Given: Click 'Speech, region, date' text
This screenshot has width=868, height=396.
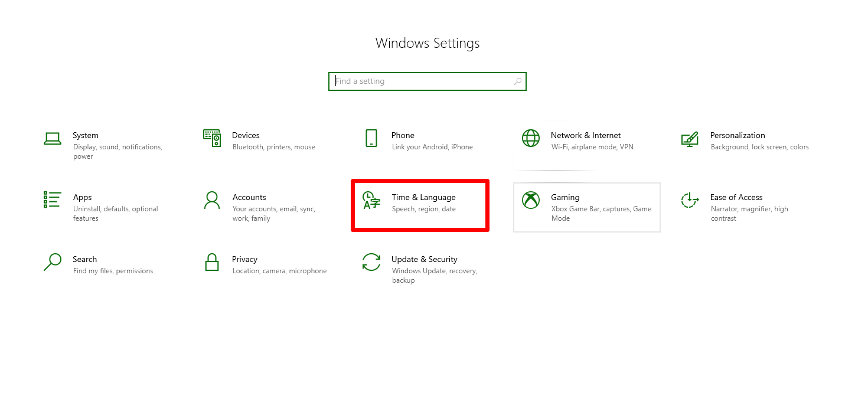Looking at the screenshot, I should 424,210.
